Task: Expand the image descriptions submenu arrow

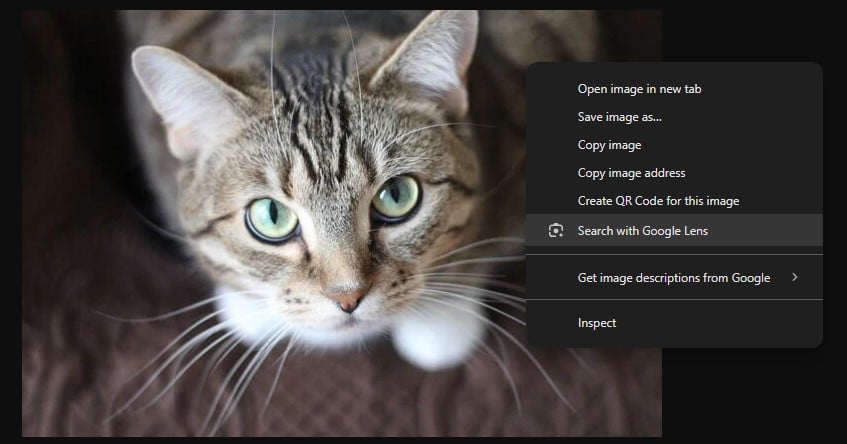Action: (x=795, y=277)
